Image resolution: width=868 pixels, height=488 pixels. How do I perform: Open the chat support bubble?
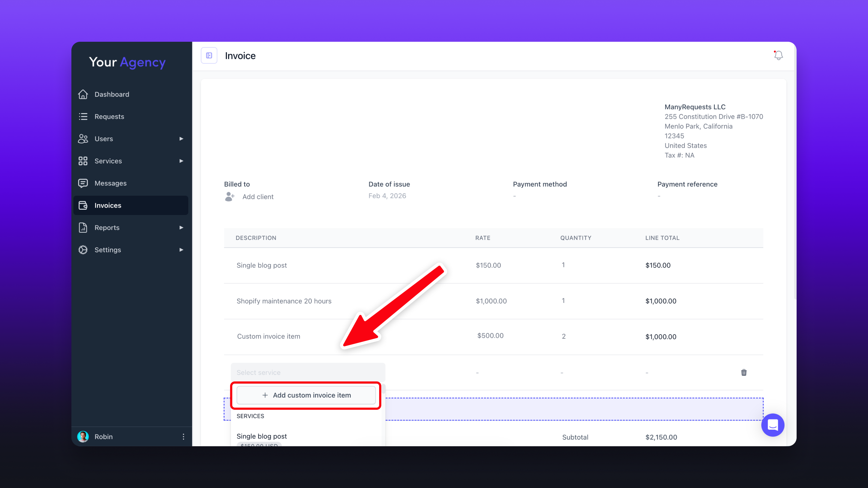click(x=772, y=425)
